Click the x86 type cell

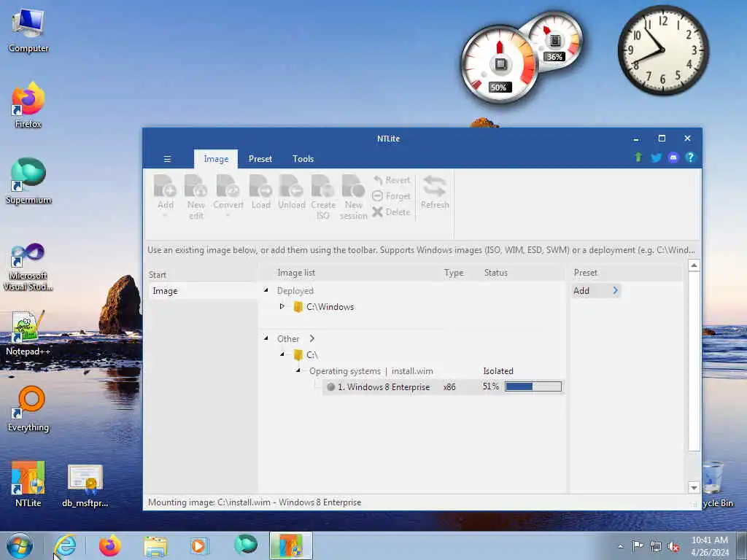coord(449,387)
